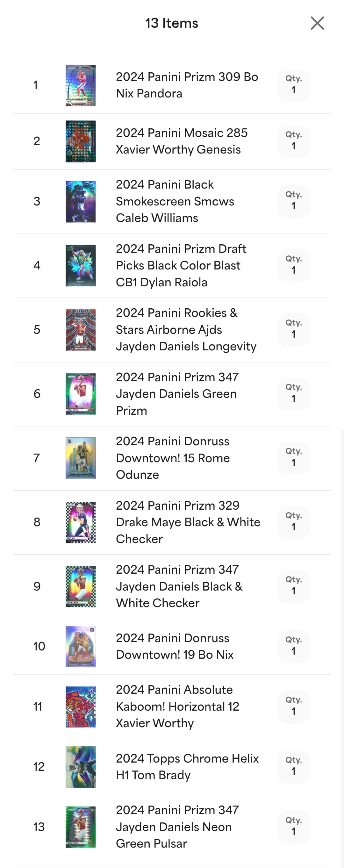The image size is (344, 868).
Task: Close the 13 Items list
Action: [317, 23]
